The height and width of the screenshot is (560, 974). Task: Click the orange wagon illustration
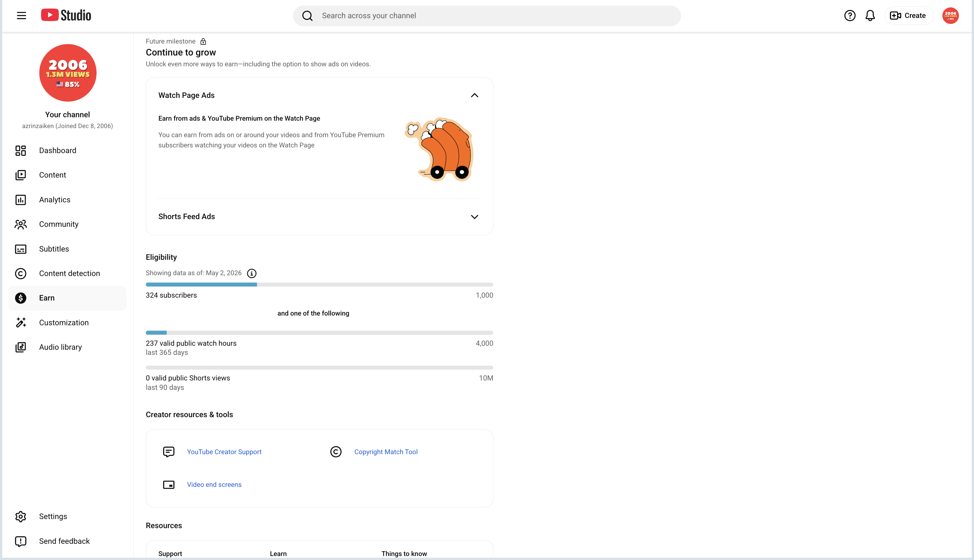point(439,149)
